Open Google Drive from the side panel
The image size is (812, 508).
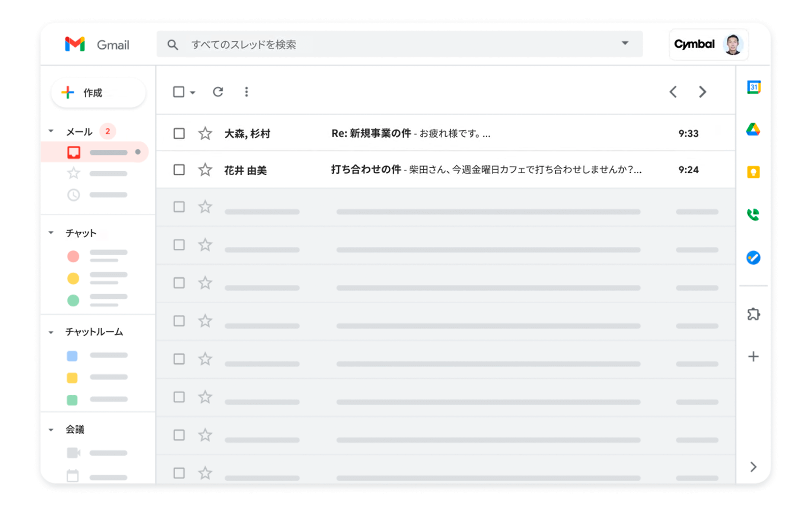(x=753, y=130)
